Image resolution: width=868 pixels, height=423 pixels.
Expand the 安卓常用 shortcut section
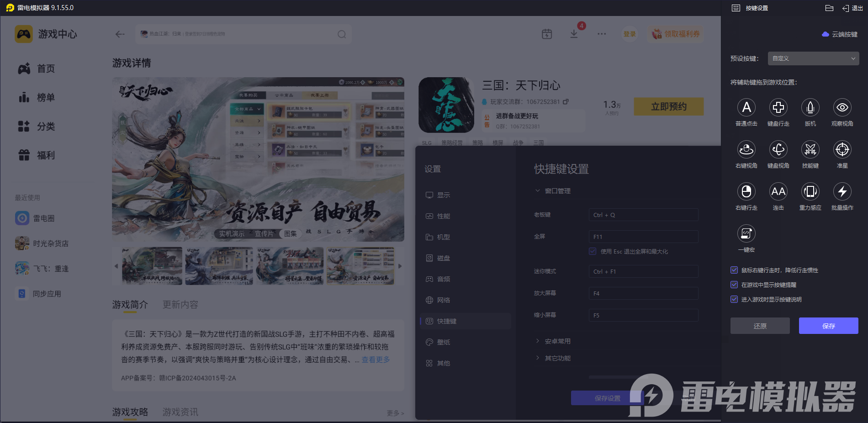click(557, 341)
